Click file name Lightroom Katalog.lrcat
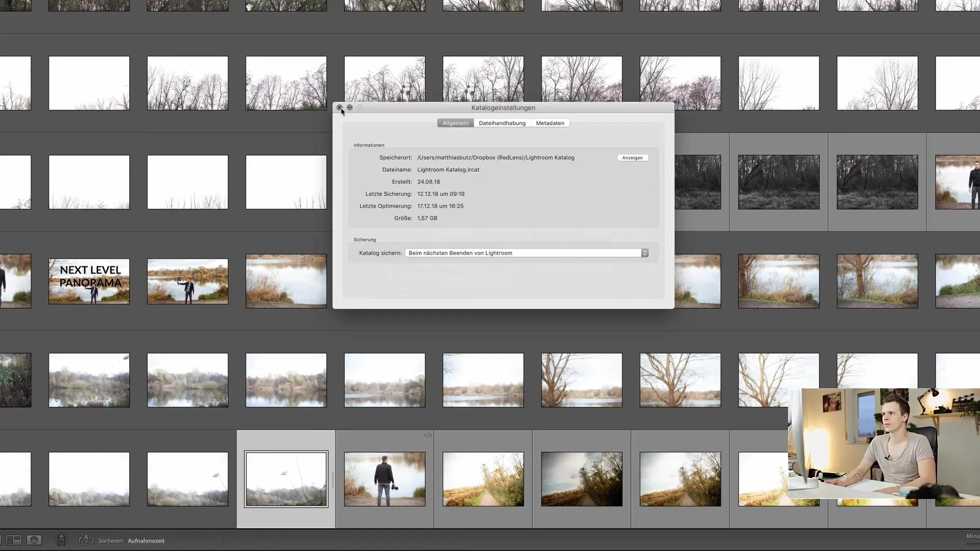The height and width of the screenshot is (551, 980). [448, 170]
